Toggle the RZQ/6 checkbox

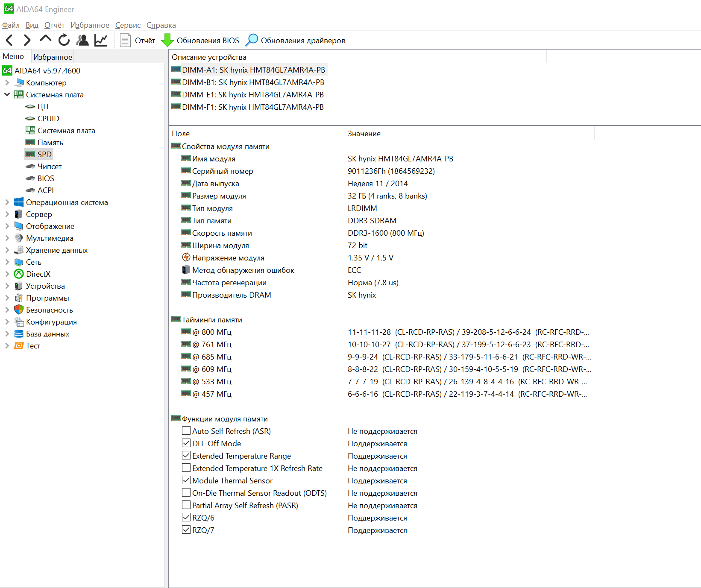(x=186, y=518)
